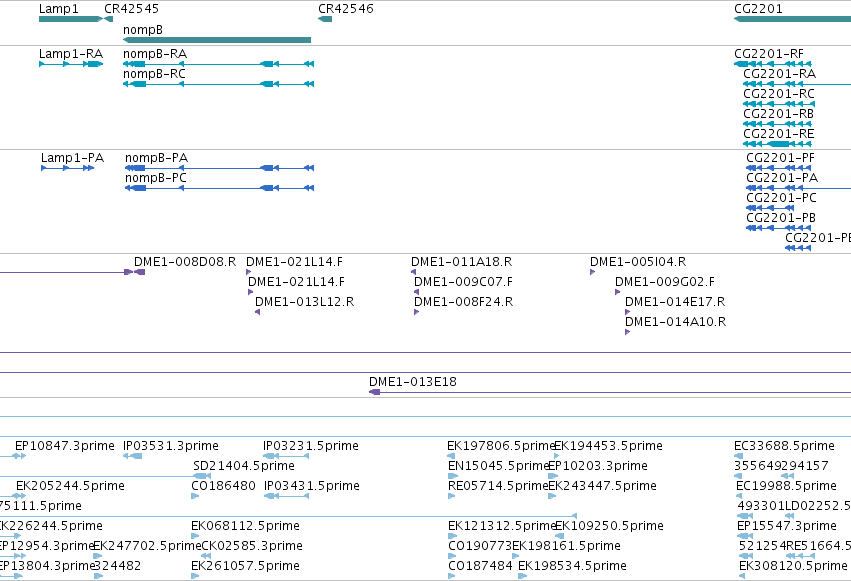Click the DME1-008F24.R label

point(463,302)
